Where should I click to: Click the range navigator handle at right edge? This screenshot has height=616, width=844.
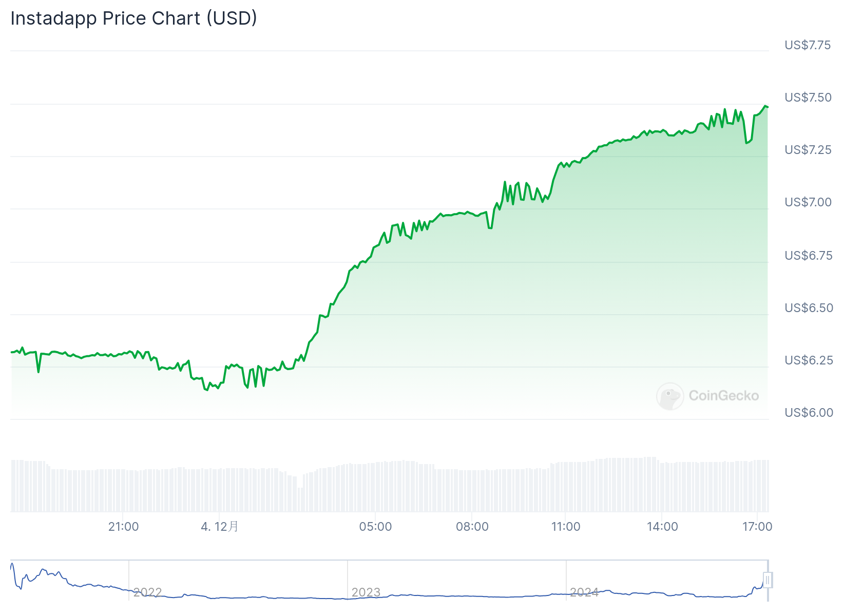coord(768,580)
